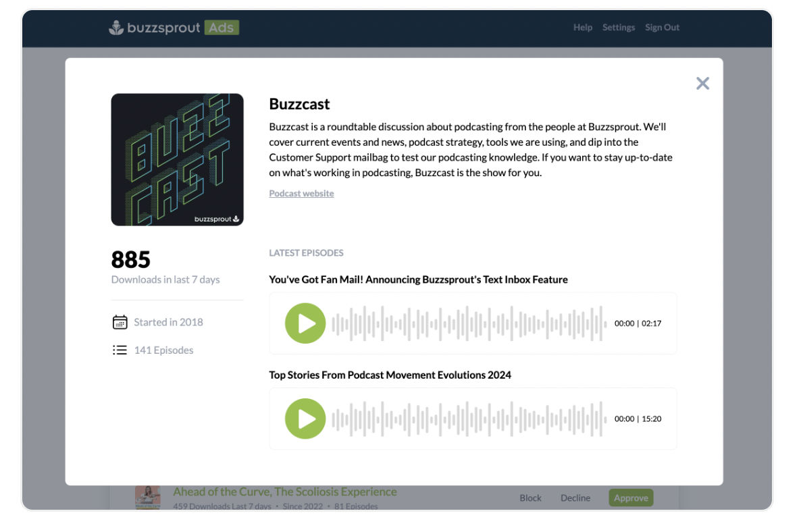Decline the Ahead of the Curve podcast
Screen dimensions: 801x532
[575, 498]
